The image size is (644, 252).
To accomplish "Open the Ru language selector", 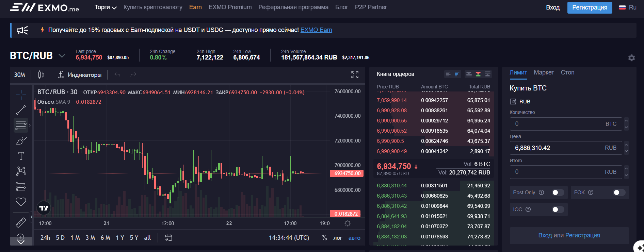I will coord(628,7).
